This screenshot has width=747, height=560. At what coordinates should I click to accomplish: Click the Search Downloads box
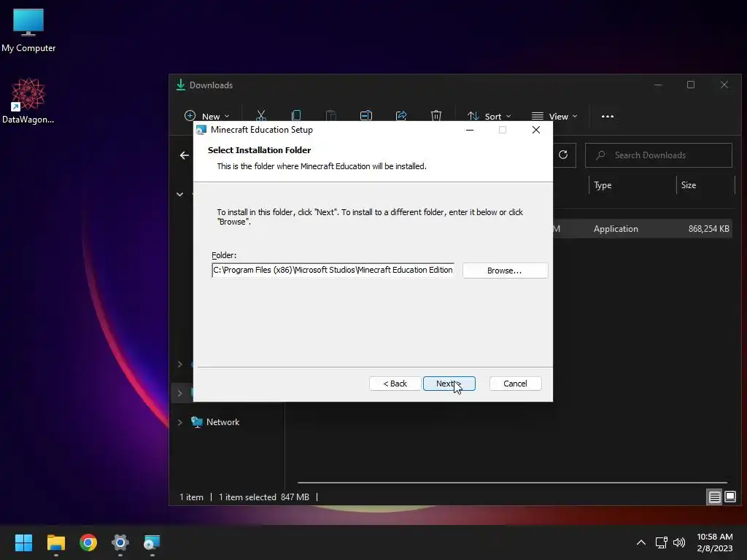(x=659, y=155)
